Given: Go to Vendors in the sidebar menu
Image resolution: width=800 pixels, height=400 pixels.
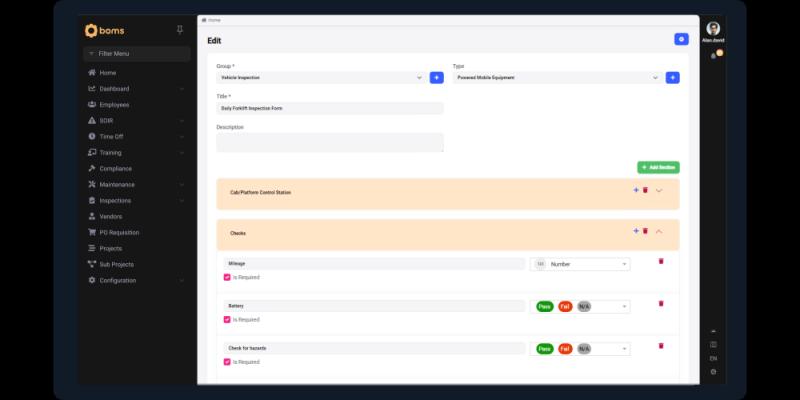Looking at the screenshot, I should (x=110, y=216).
